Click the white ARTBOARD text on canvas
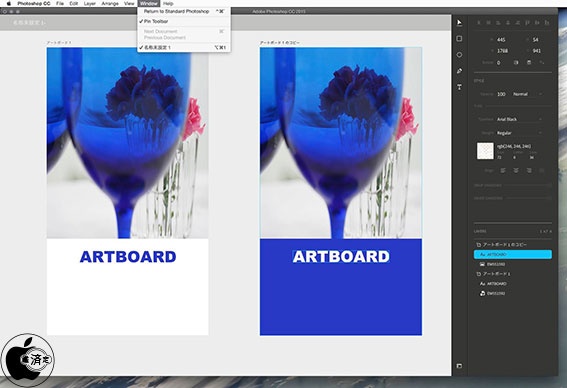 click(x=341, y=257)
